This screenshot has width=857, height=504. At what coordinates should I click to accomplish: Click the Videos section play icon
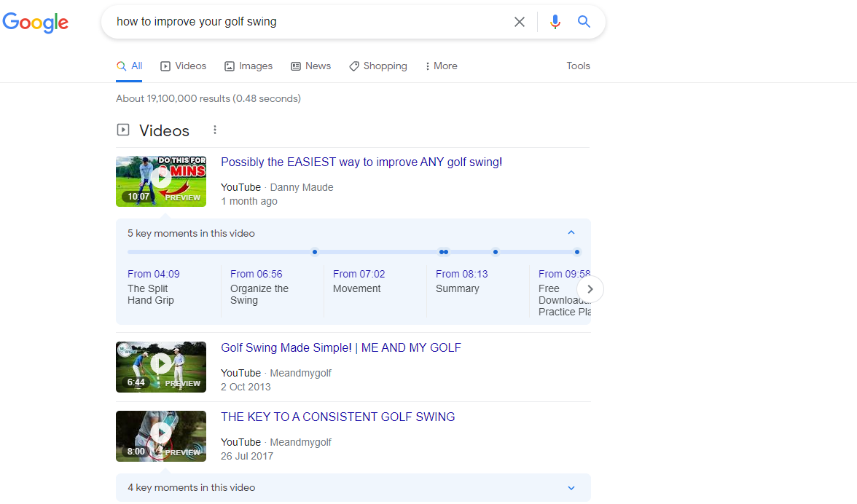tap(123, 130)
